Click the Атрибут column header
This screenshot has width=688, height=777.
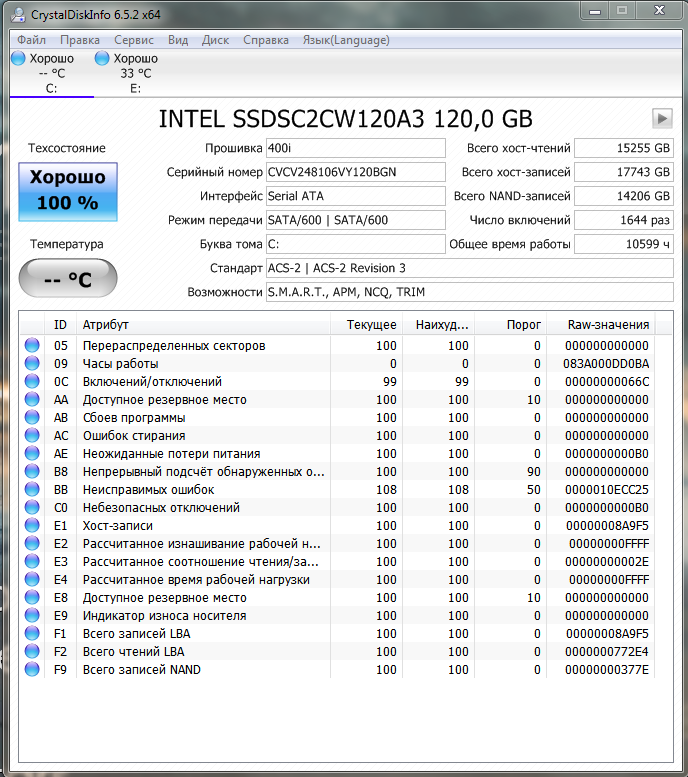click(203, 325)
